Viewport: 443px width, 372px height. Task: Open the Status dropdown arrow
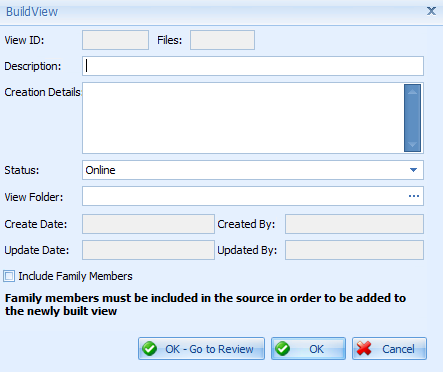tap(413, 170)
